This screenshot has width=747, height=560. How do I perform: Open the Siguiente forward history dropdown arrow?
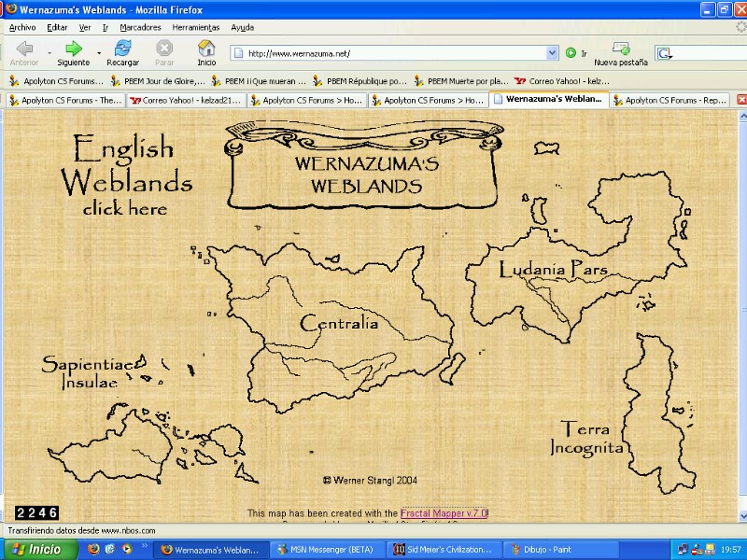99,52
